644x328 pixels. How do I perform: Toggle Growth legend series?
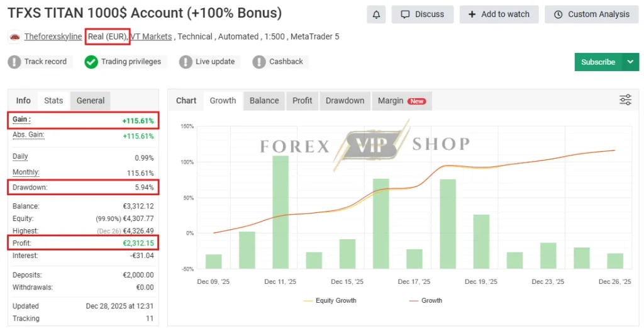coord(426,300)
